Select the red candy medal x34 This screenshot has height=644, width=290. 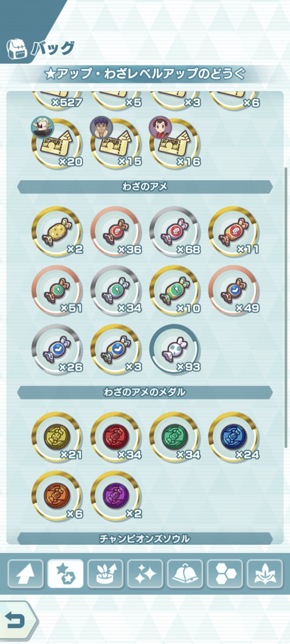[116, 437]
